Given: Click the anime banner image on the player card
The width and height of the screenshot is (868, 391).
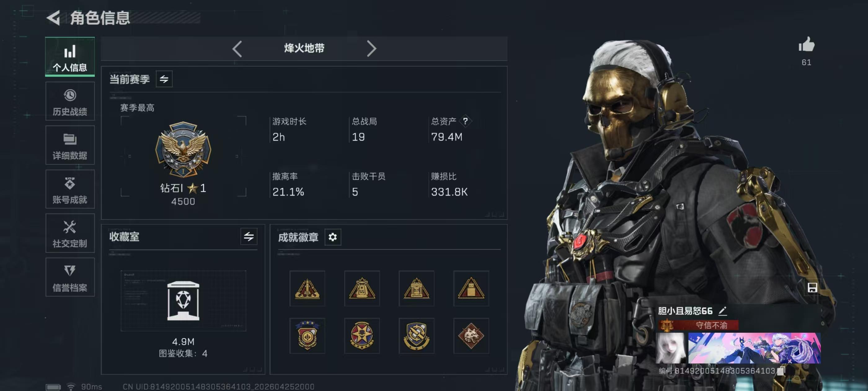Looking at the screenshot, I should coord(754,348).
